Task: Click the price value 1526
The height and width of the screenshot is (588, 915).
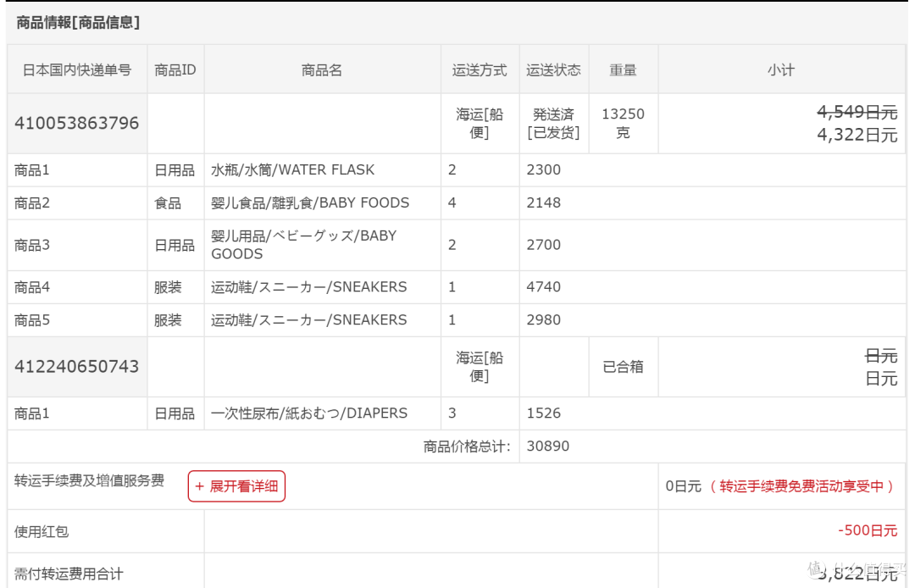Action: point(543,413)
